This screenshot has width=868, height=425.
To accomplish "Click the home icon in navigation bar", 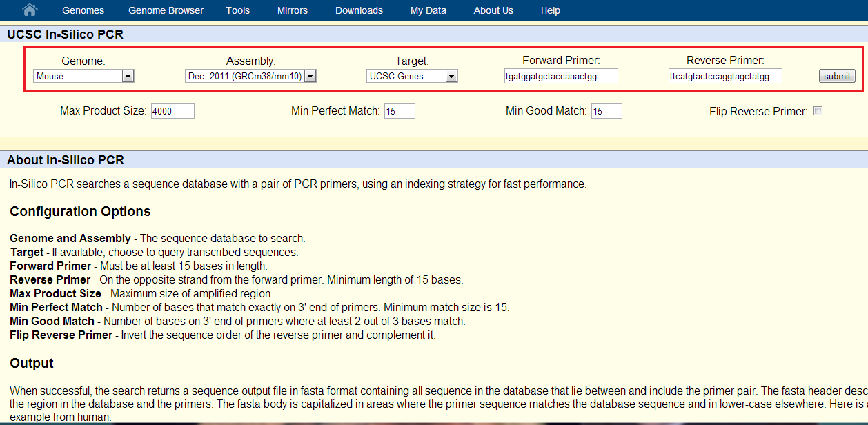I will click(30, 10).
